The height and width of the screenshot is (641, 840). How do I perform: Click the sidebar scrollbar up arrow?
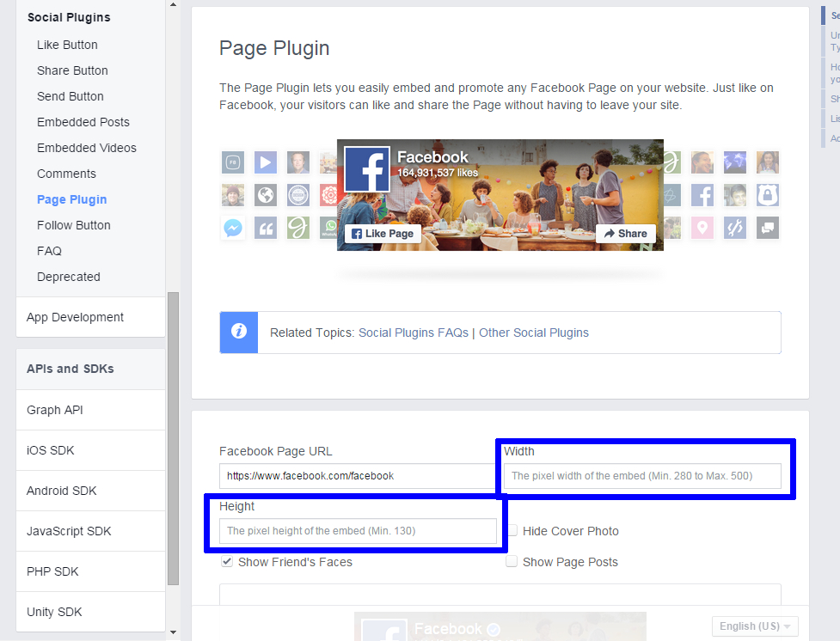pyautogui.click(x=173, y=5)
